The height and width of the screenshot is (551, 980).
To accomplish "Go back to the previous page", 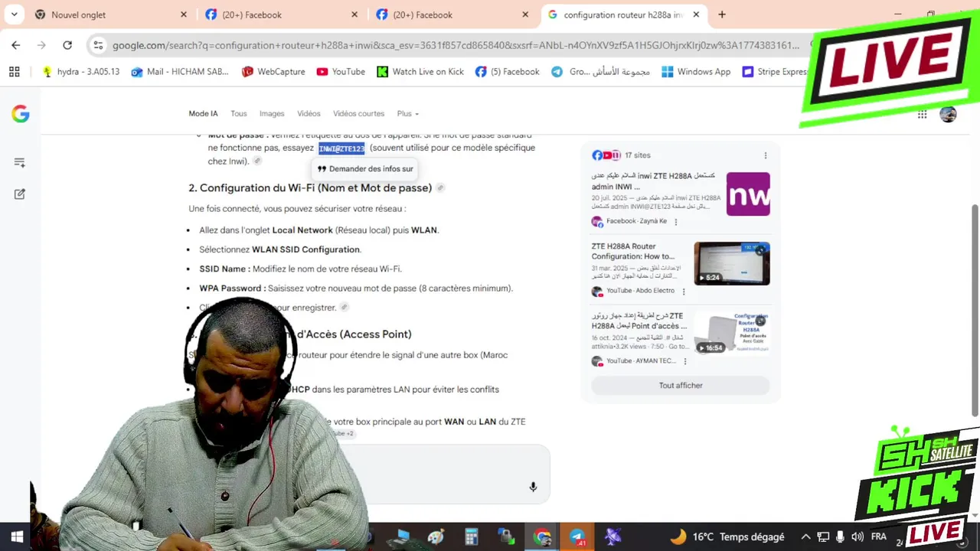I will coord(16,45).
